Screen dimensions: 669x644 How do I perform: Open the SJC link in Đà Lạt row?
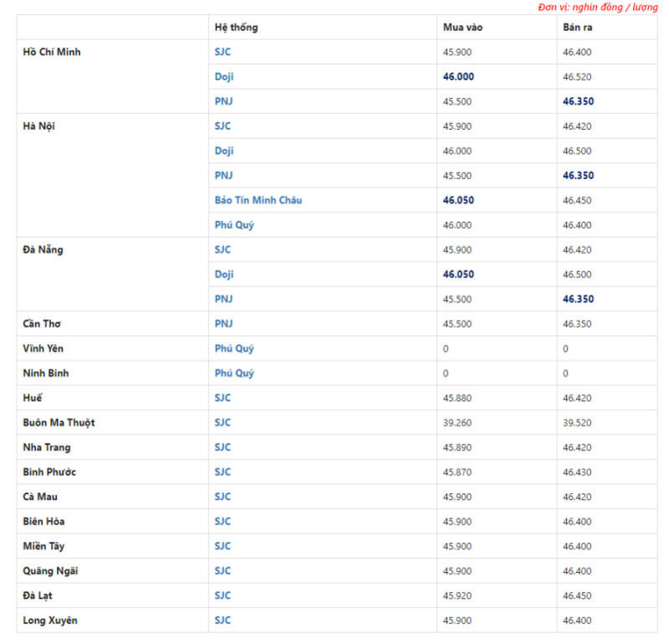(222, 595)
